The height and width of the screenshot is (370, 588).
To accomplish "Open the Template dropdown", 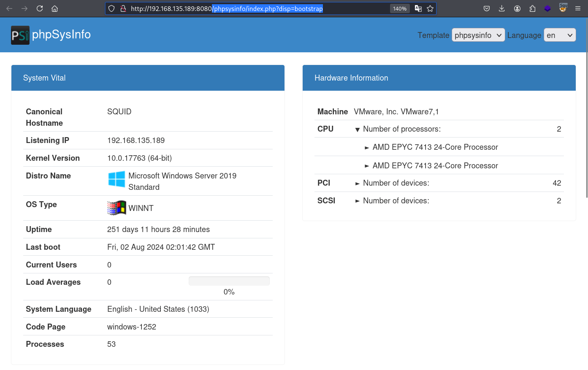I will 478,35.
